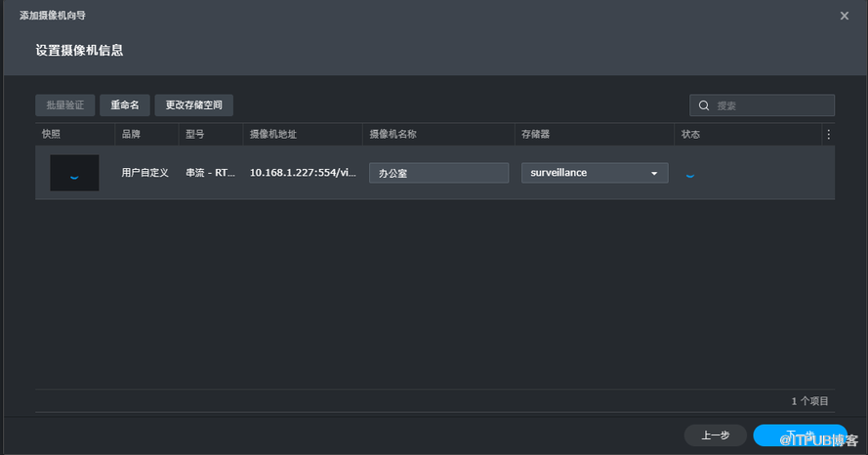The height and width of the screenshot is (455, 868).
Task: Select the camera address cell 10.168.1.227
Action: (x=302, y=173)
